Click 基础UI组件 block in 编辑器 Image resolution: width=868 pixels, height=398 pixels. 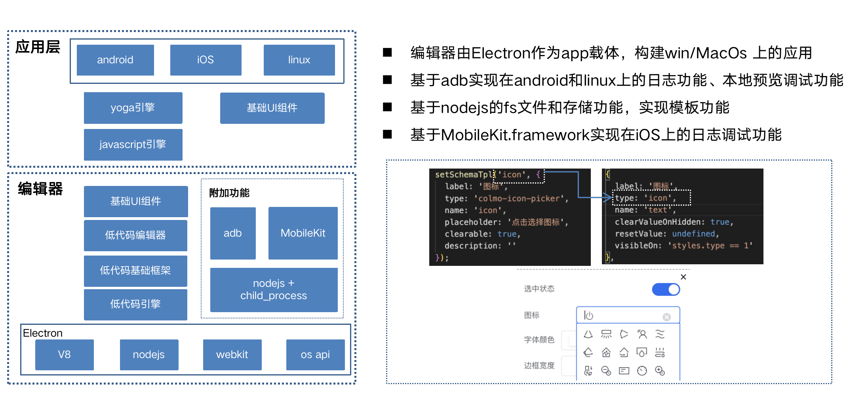coord(136,201)
